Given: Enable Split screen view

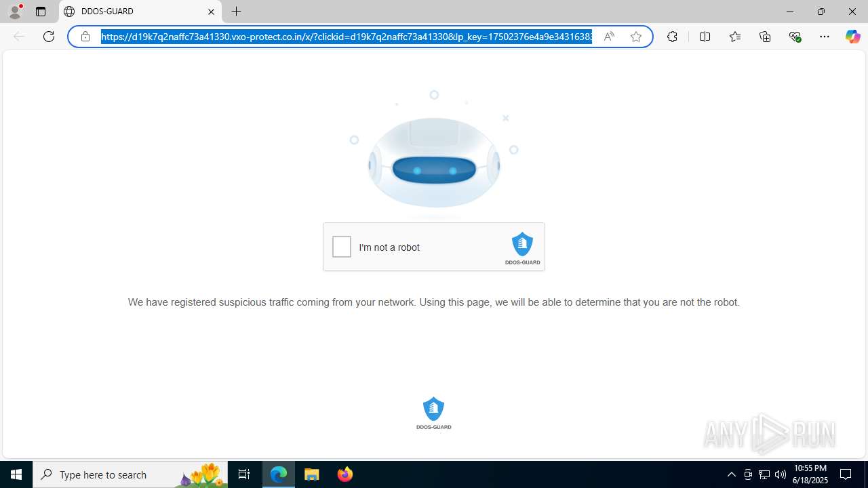Looking at the screenshot, I should [x=705, y=37].
